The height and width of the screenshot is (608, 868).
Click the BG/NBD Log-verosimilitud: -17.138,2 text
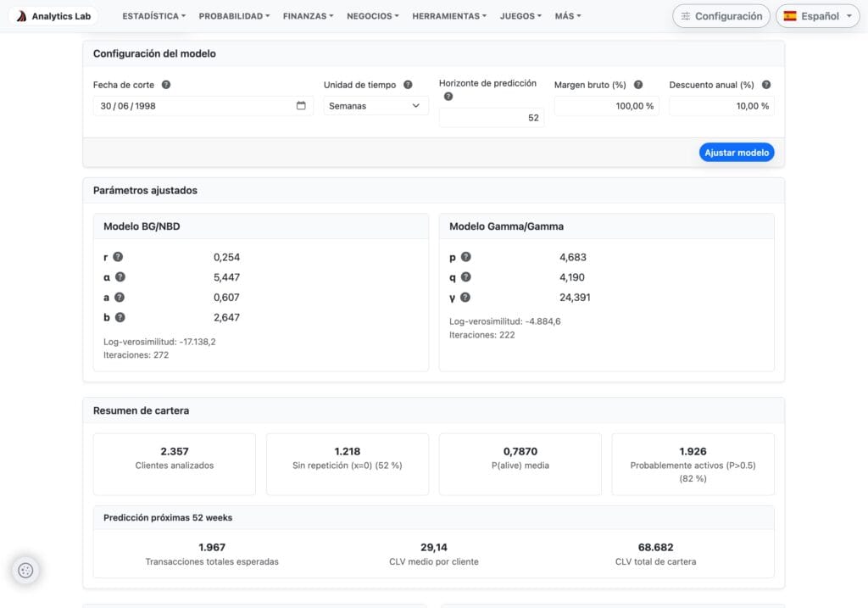click(x=159, y=342)
